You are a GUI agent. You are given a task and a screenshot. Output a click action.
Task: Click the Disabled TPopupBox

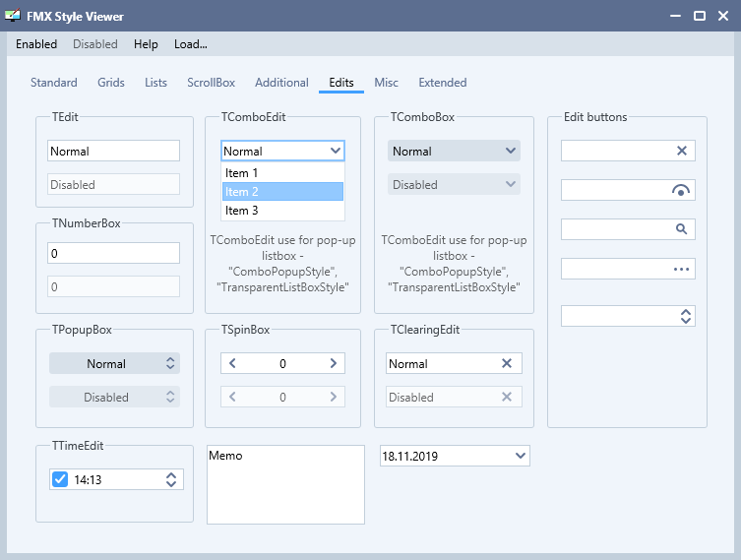click(114, 397)
